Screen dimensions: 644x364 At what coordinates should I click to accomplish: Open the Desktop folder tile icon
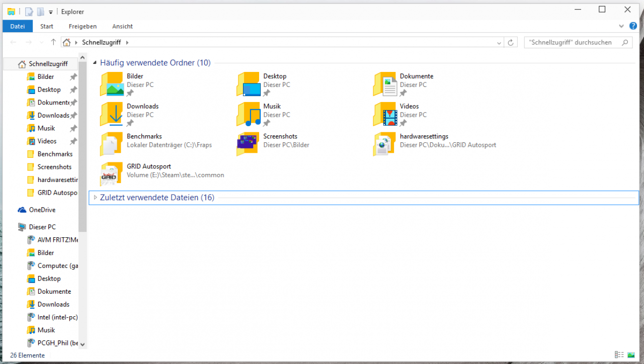[249, 84]
